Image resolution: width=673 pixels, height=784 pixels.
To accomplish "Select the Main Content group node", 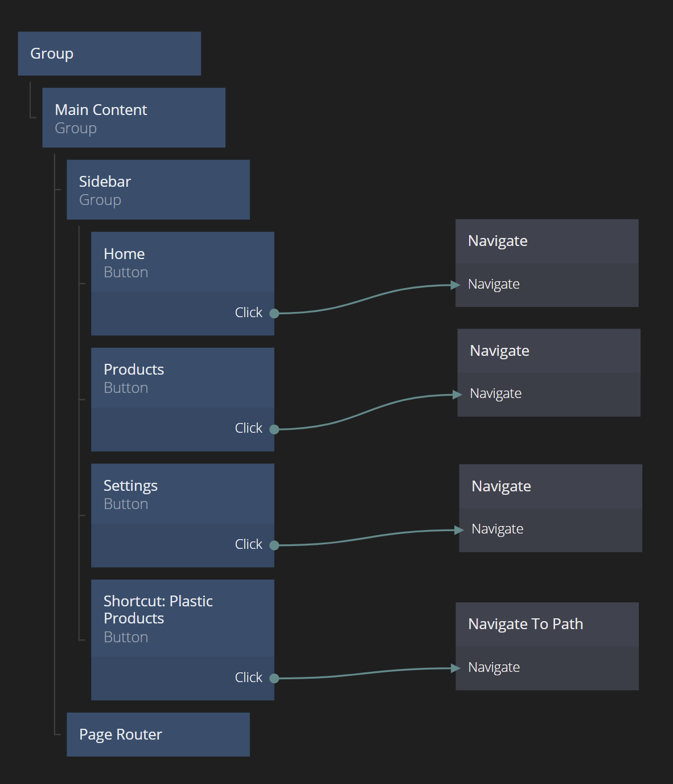I will 134,117.
